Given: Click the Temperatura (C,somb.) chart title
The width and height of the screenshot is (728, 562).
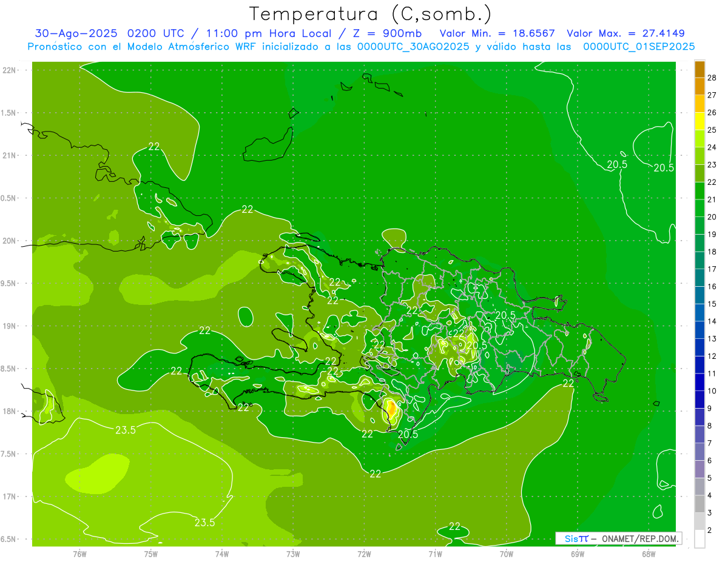Looking at the screenshot, I should 371,14.
